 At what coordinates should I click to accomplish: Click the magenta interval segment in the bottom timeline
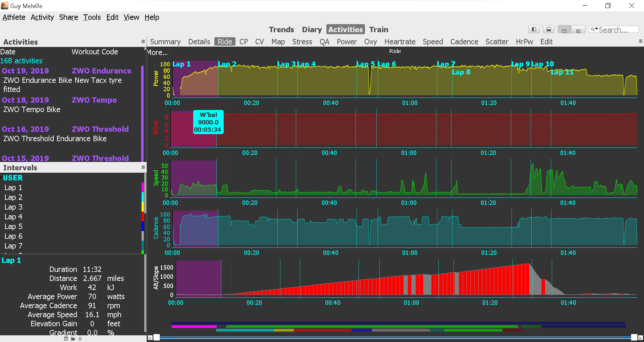(x=194, y=326)
